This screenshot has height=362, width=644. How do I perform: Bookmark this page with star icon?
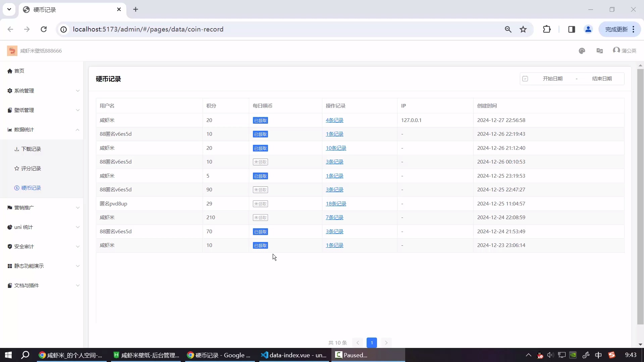523,29
